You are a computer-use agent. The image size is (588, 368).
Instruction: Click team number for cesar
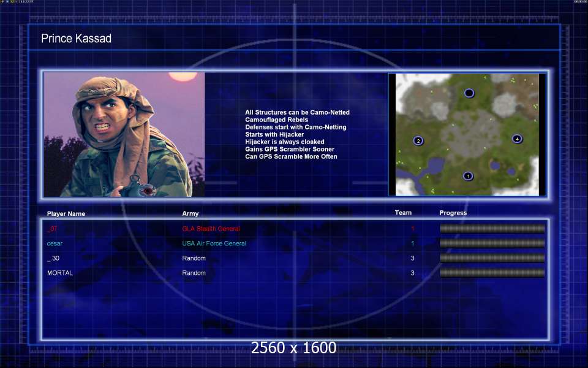(412, 243)
